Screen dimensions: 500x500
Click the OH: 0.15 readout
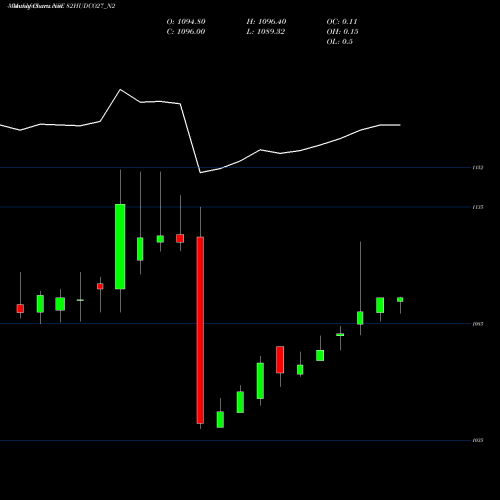[342, 32]
